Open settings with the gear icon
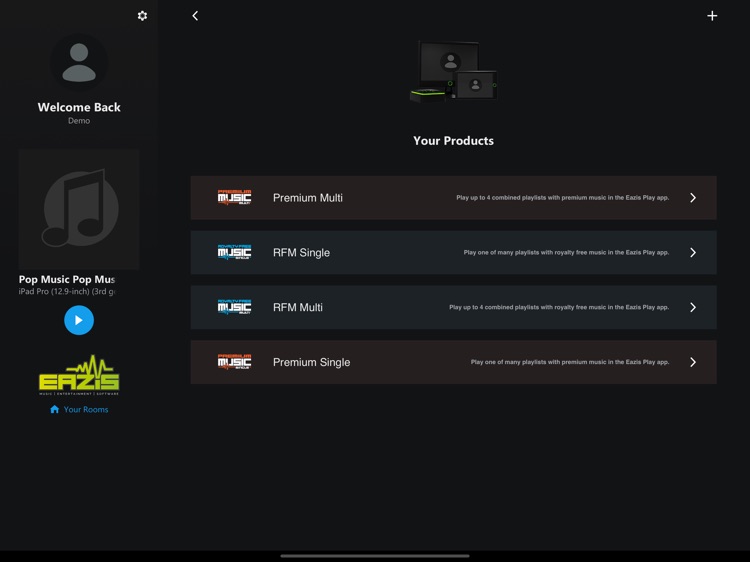Image resolution: width=750 pixels, height=562 pixels. point(142,16)
